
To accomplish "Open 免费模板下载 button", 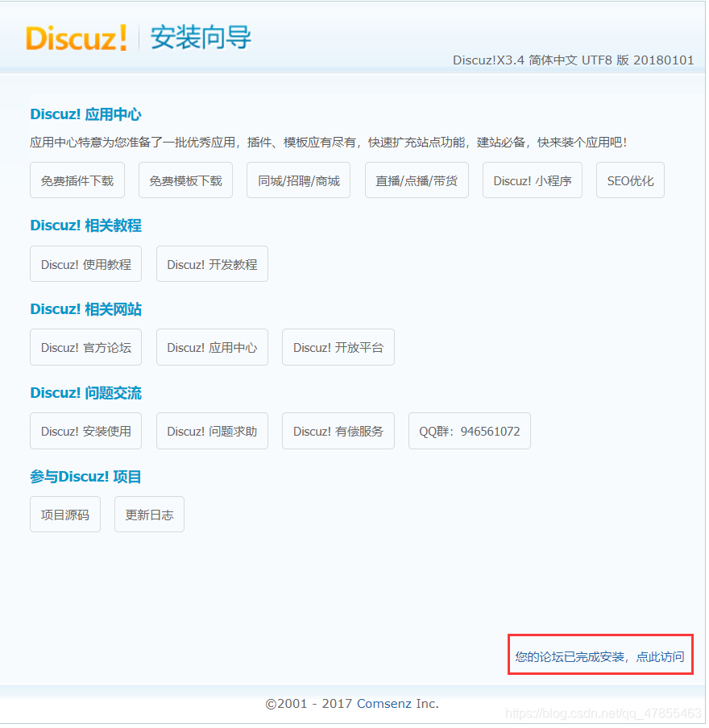I will pos(186,180).
